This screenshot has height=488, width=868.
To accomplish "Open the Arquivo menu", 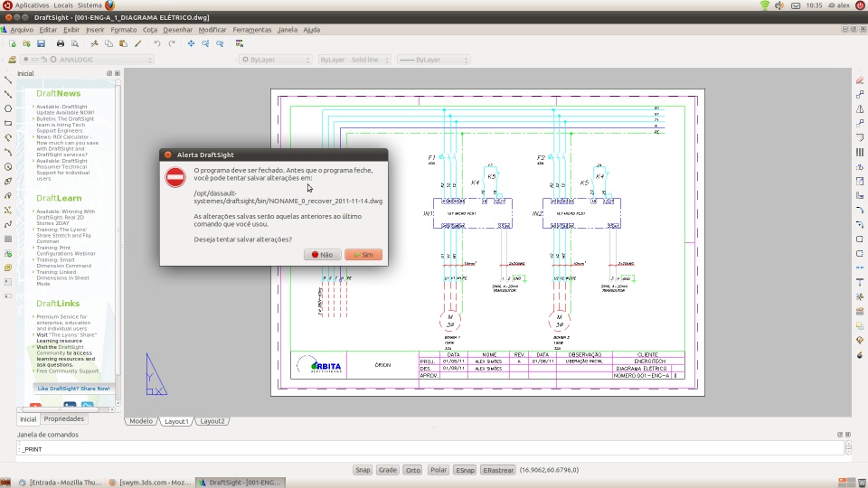I will tap(22, 30).
